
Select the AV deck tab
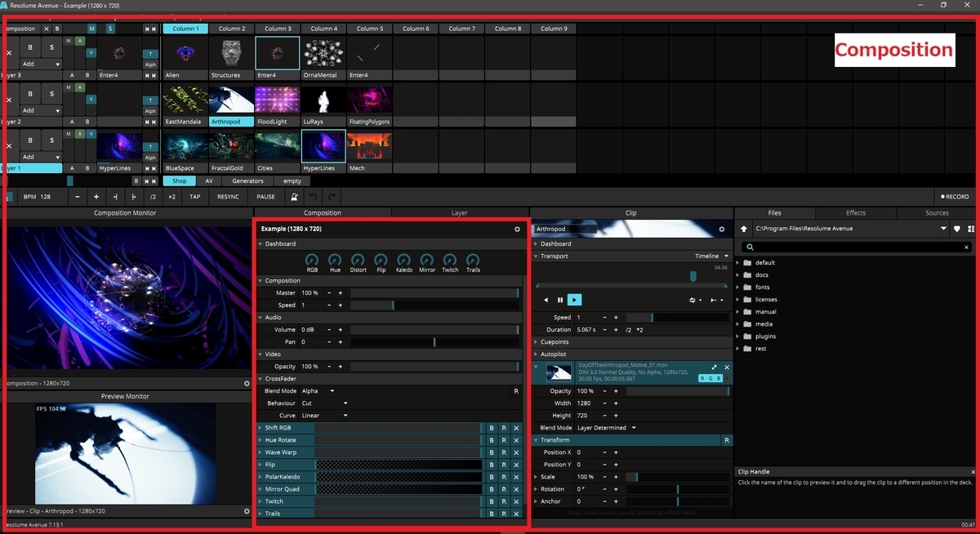tap(209, 181)
